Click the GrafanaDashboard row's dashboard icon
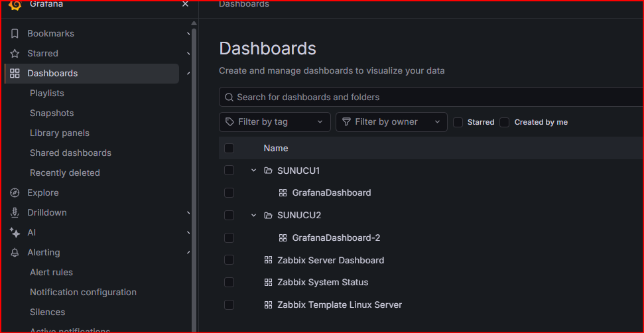Image resolution: width=644 pixels, height=333 pixels. coord(283,192)
